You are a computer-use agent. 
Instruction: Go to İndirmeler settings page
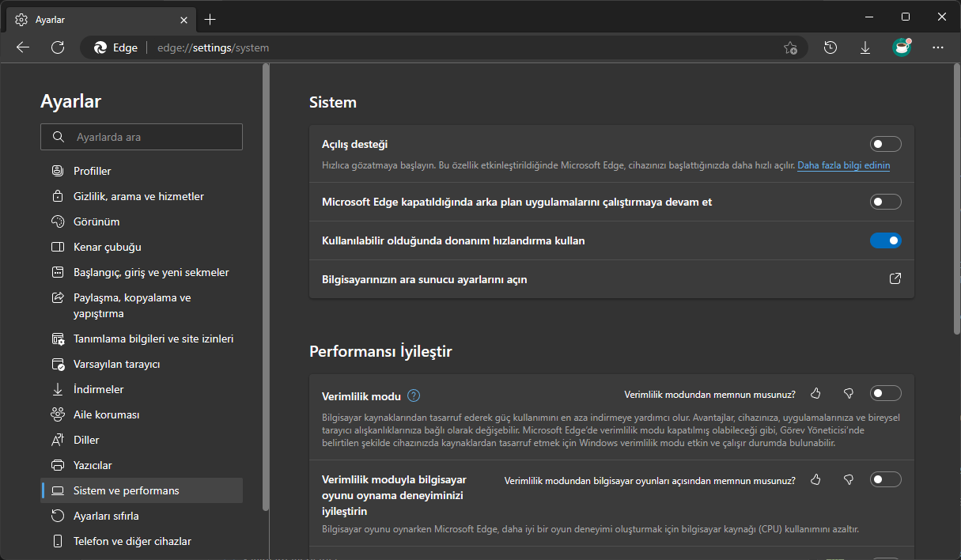[98, 389]
